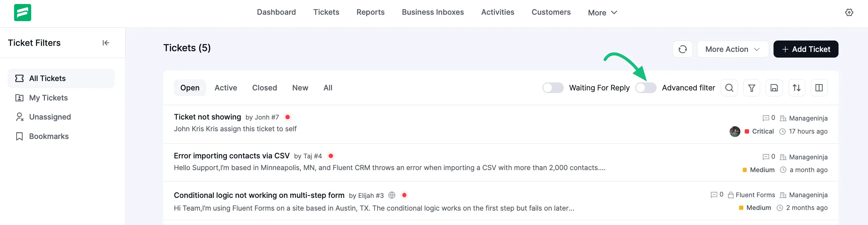Show My Tickets in the sidebar
The height and width of the screenshot is (225, 868).
click(x=48, y=98)
